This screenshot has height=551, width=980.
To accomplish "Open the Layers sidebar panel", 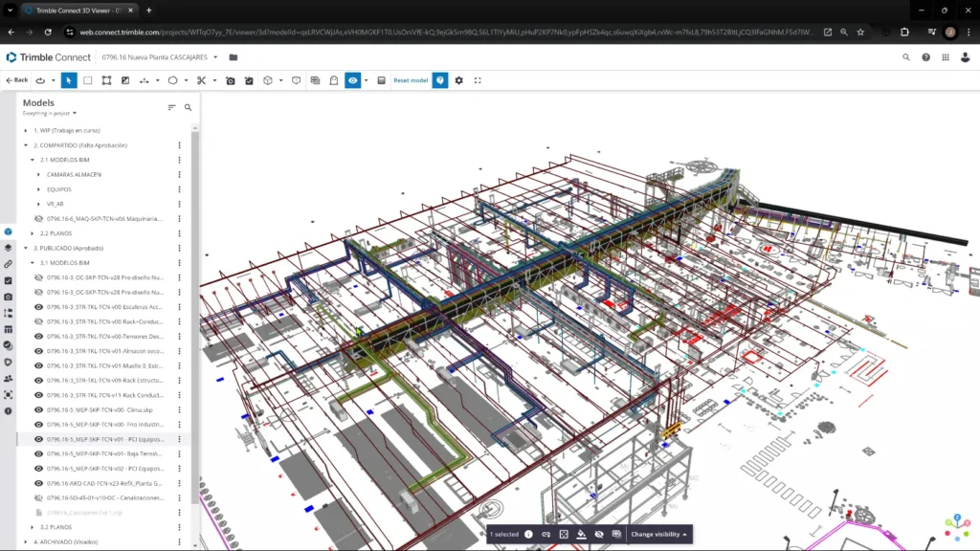I will coord(8,248).
